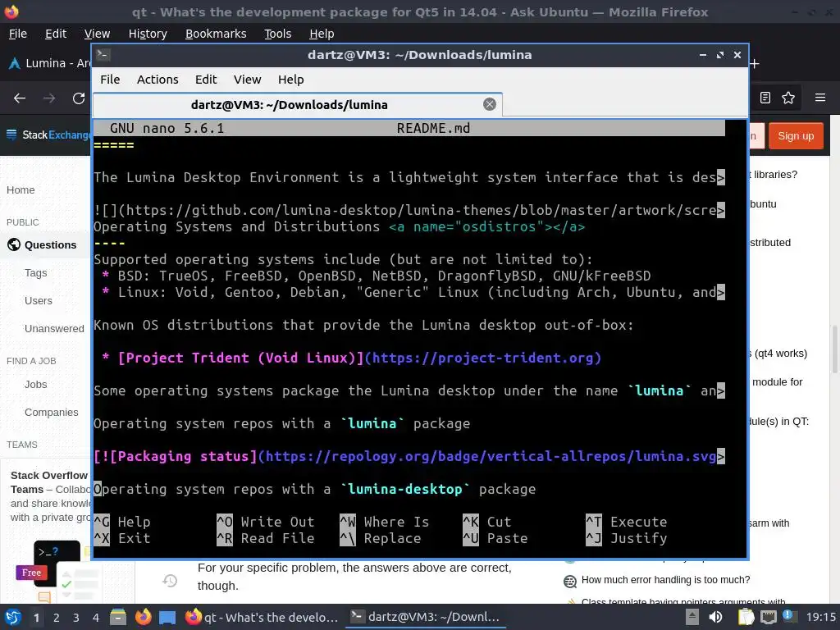840x630 pixels.
Task: Click the taskbar clock showing 19:15
Action: pos(820,617)
